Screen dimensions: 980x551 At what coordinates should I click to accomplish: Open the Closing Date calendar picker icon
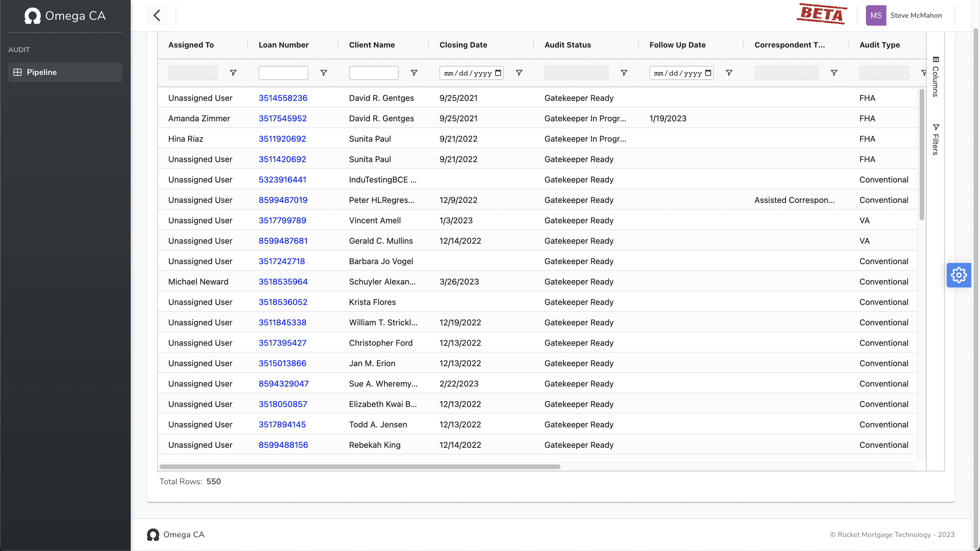tap(498, 73)
